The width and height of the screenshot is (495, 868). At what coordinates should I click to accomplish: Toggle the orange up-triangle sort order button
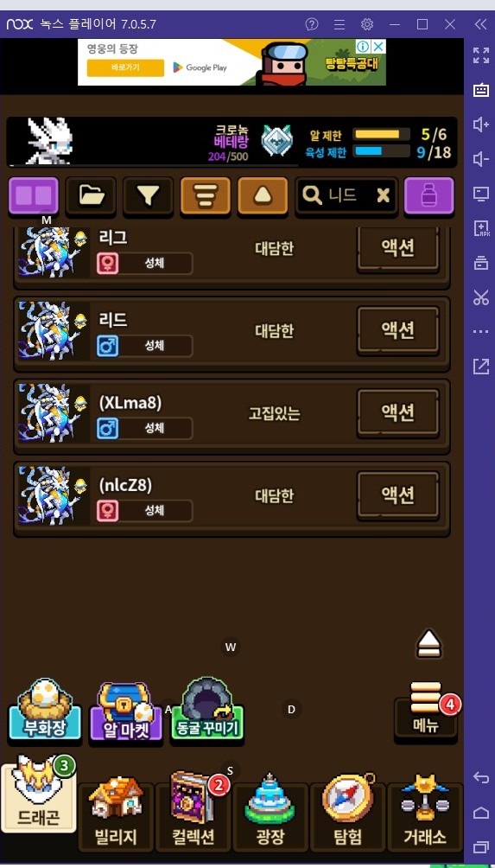263,196
